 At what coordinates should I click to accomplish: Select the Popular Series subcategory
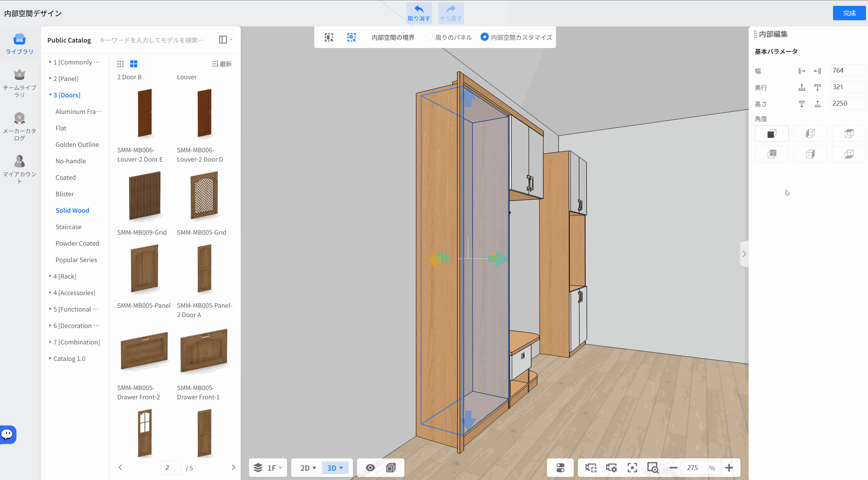[76, 260]
